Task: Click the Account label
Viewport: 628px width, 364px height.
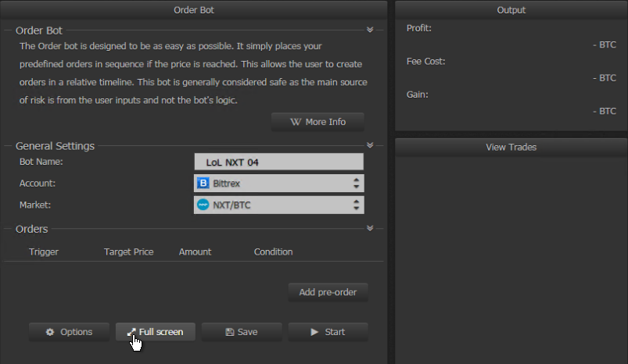Action: pos(38,184)
